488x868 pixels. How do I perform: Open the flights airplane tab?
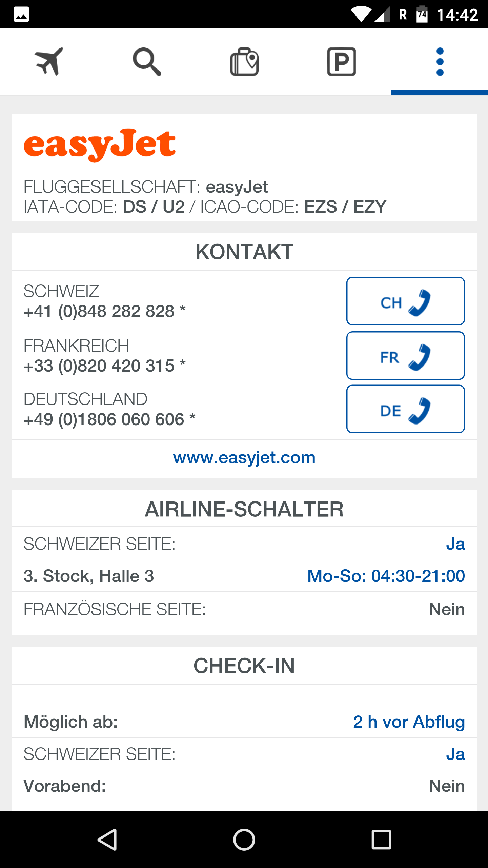49,61
